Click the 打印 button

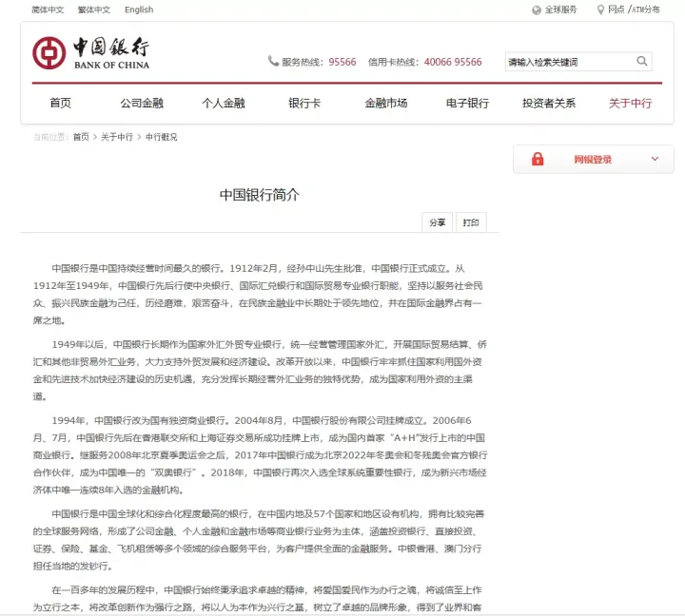coord(471,222)
